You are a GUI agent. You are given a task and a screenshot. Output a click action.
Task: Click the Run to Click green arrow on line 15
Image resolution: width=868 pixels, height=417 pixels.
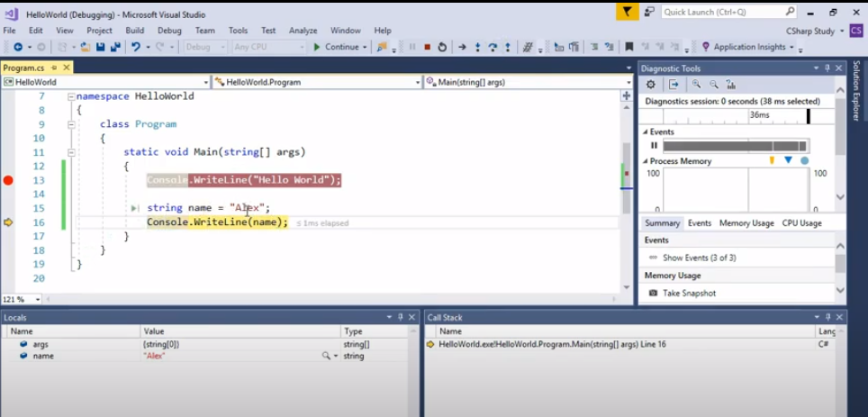(134, 208)
